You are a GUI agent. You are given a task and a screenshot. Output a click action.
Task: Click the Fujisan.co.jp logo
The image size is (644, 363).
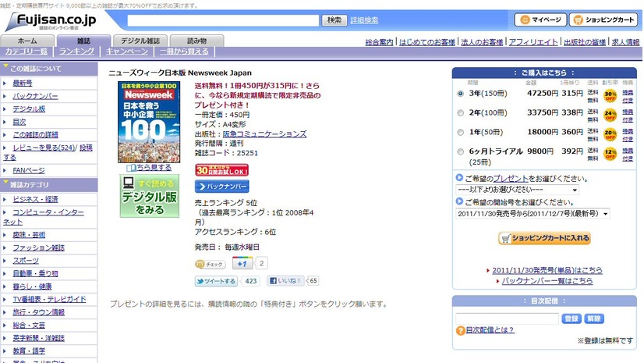click(x=51, y=21)
